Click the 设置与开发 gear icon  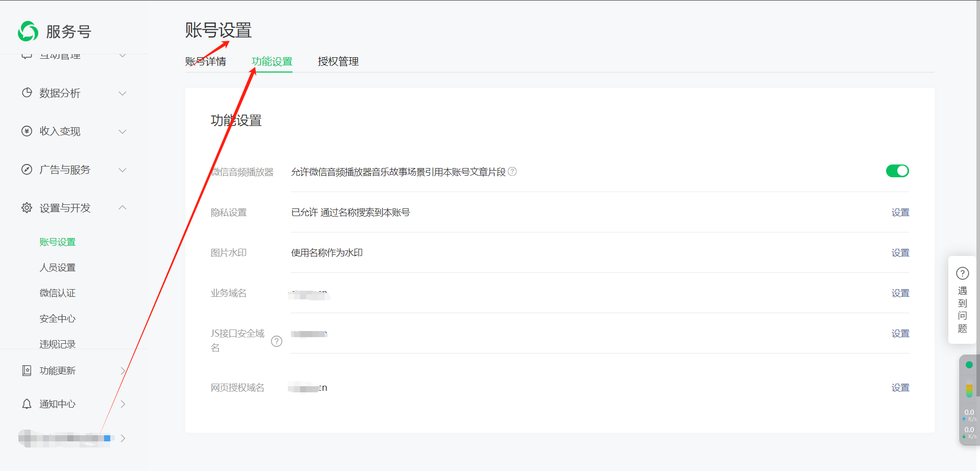pyautogui.click(x=27, y=208)
